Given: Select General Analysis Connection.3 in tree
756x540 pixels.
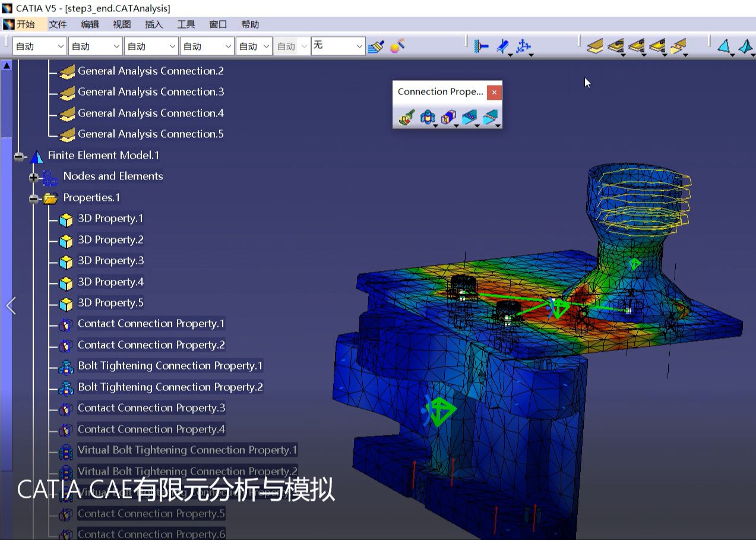Looking at the screenshot, I should 151,92.
